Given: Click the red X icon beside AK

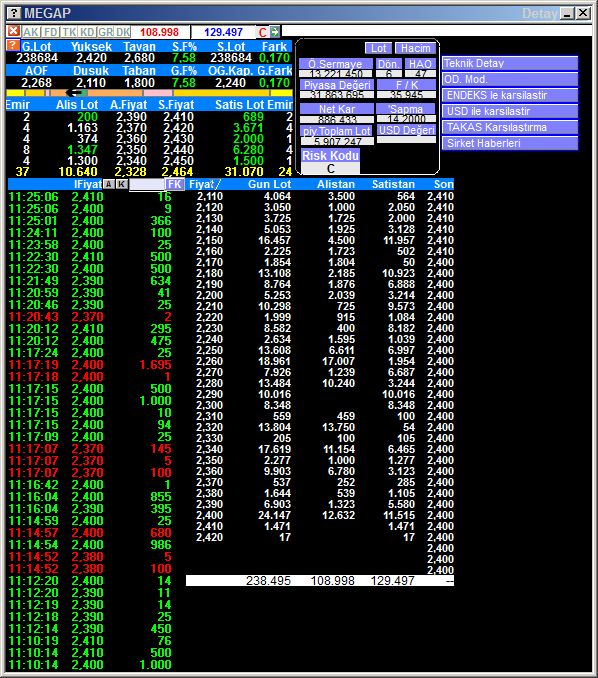Looking at the screenshot, I should coord(13,31).
